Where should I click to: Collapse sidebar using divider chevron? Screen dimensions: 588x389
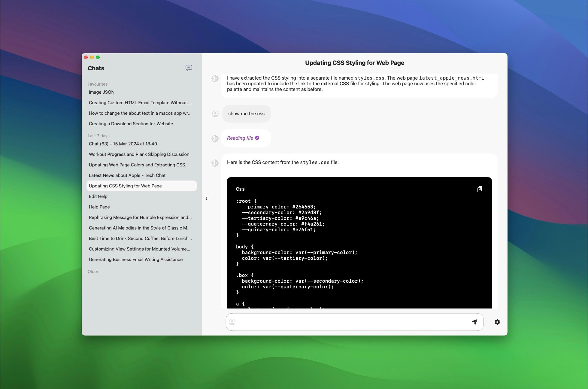(206, 199)
